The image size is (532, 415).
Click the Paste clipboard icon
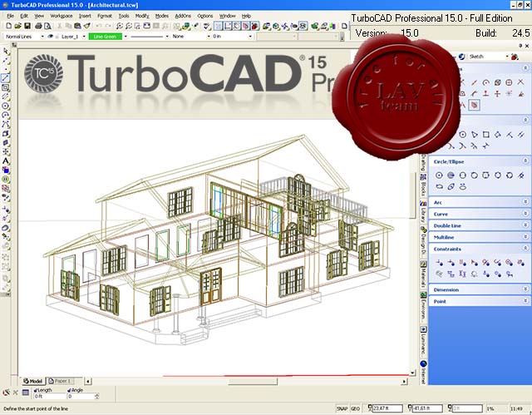click(77, 26)
